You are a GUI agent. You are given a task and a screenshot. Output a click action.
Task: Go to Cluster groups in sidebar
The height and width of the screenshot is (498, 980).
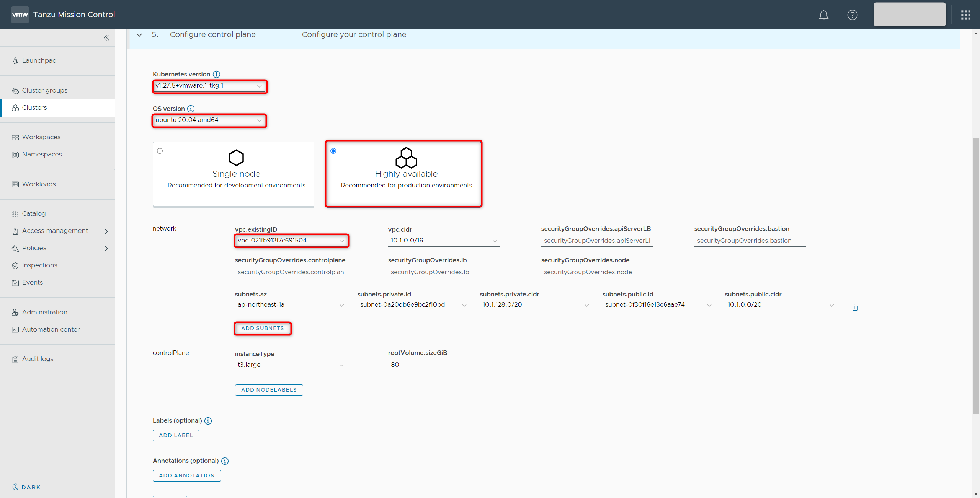coord(45,90)
